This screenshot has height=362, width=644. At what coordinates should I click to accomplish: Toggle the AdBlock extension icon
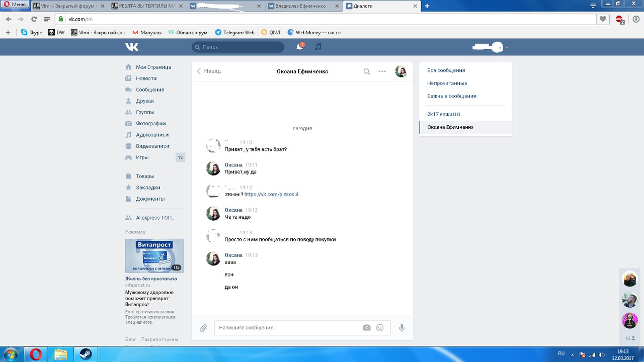point(619,19)
